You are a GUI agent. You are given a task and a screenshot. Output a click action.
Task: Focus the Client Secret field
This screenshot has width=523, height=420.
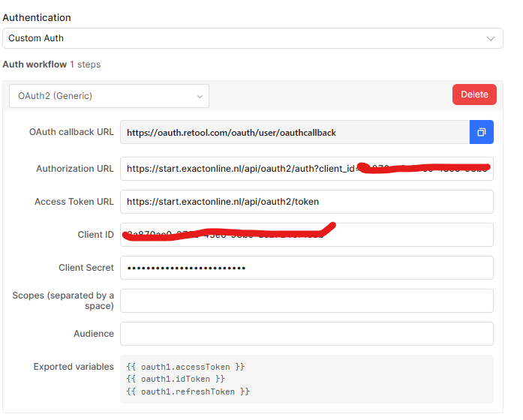pos(307,268)
